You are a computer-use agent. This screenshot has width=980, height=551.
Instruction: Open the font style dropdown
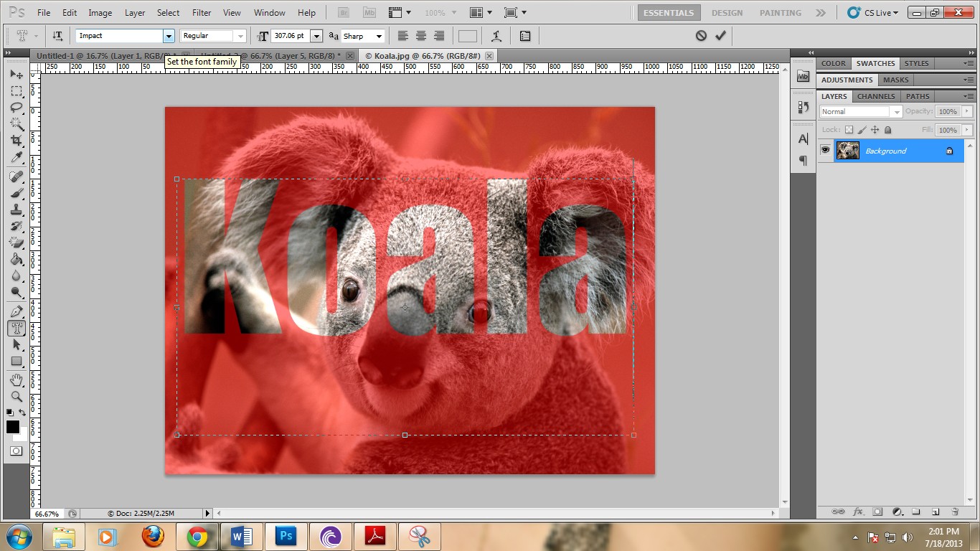click(240, 36)
